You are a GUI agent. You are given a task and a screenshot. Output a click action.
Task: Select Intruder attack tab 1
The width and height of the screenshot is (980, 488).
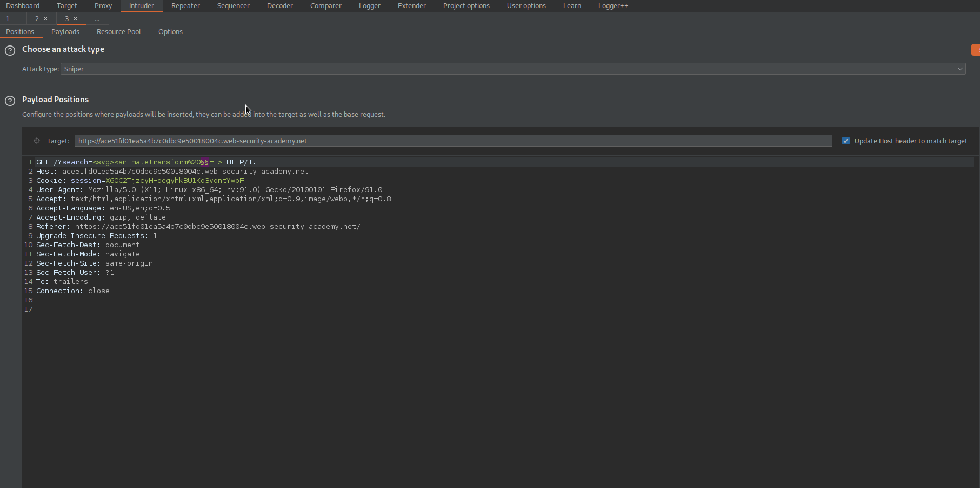coord(8,19)
